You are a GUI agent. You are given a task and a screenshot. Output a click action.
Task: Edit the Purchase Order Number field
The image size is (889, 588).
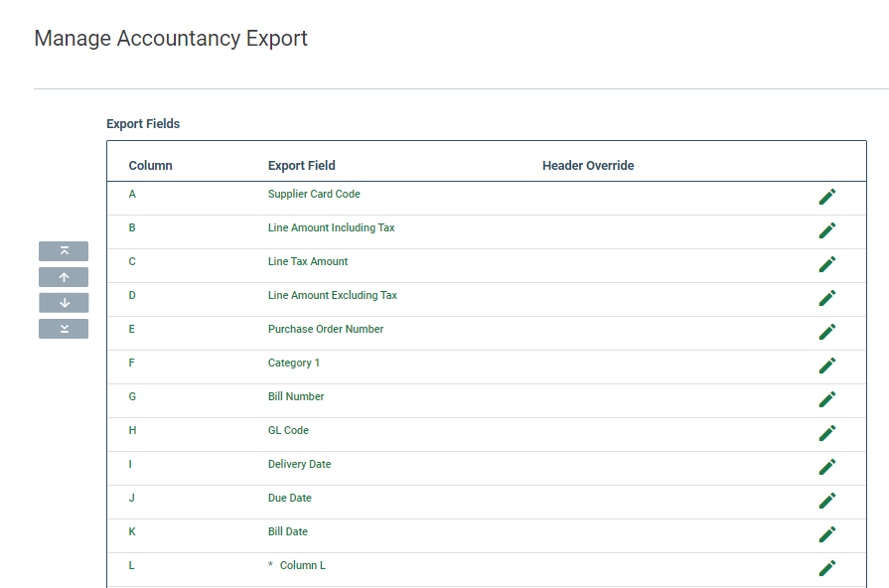[x=826, y=332]
